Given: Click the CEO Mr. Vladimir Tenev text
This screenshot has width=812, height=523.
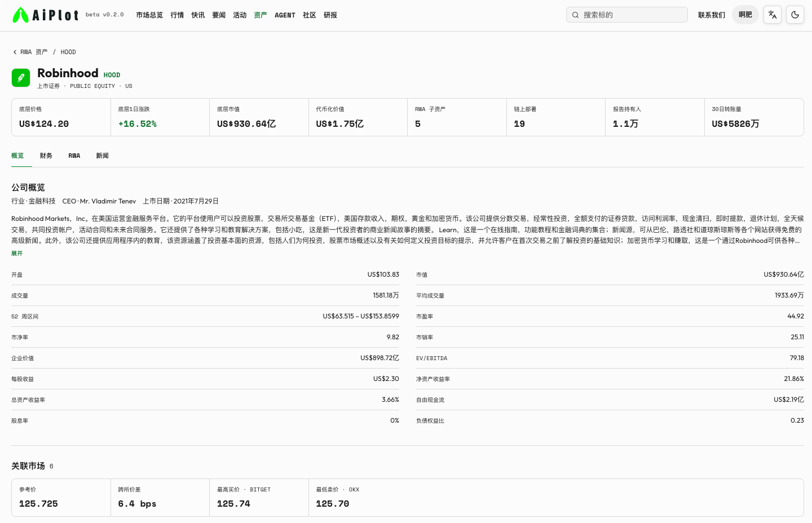Looking at the screenshot, I should [99, 201].
